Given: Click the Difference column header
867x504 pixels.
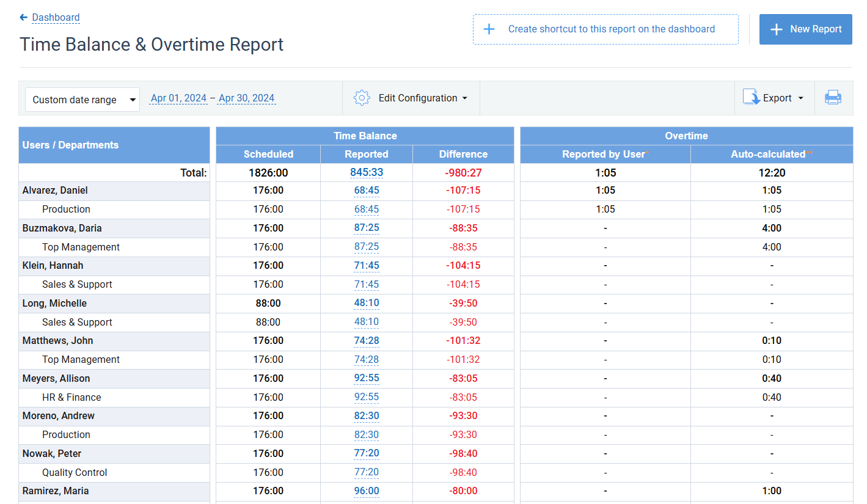Looking at the screenshot, I should pos(463,155).
